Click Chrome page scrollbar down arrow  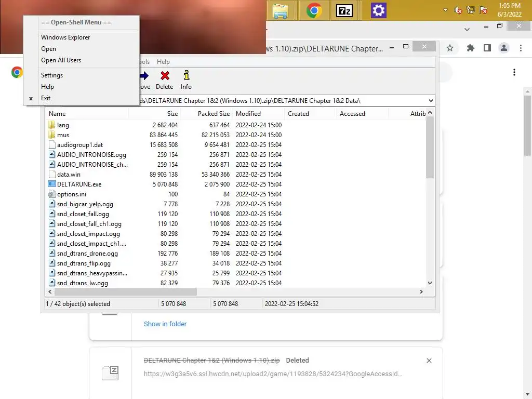[528, 395]
